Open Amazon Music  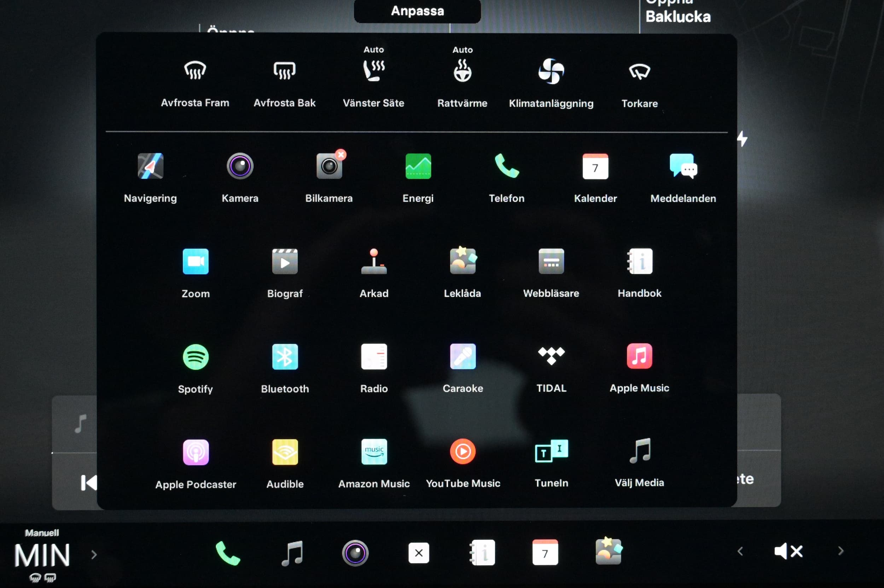pyautogui.click(x=374, y=452)
